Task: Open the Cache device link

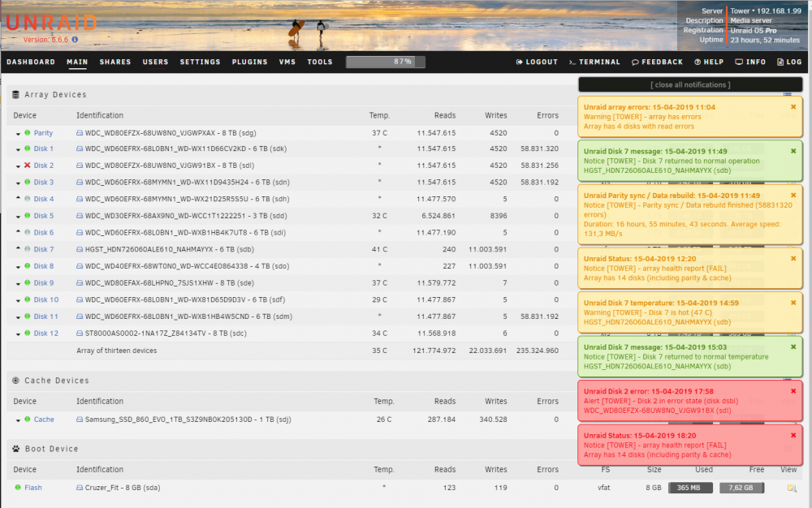Action: (x=44, y=420)
